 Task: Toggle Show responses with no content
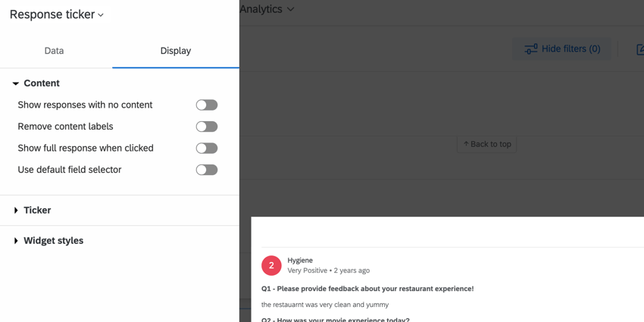(207, 105)
